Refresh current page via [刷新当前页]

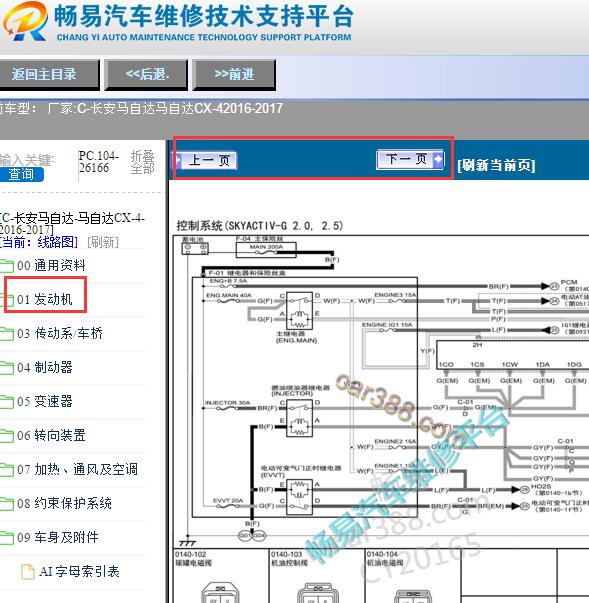click(x=496, y=165)
